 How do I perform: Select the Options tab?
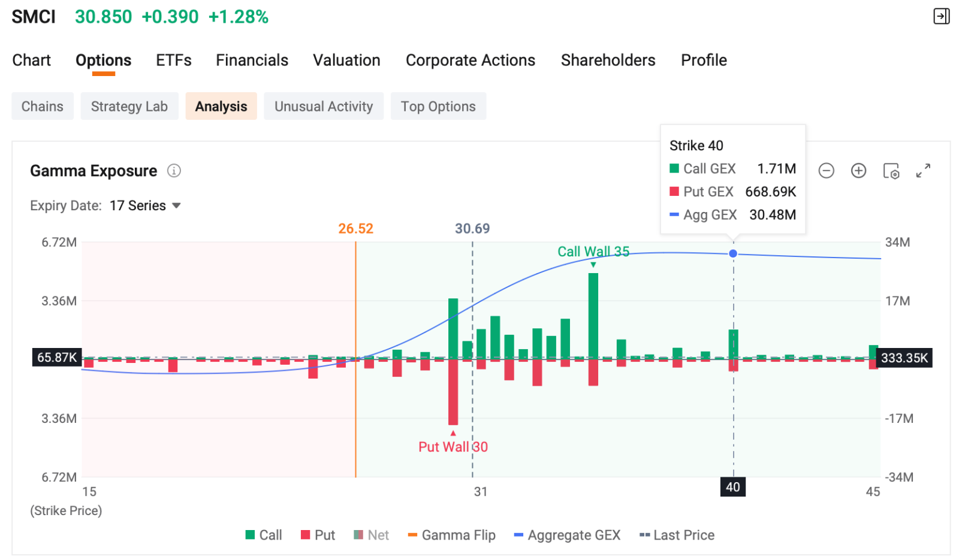pyautogui.click(x=103, y=60)
